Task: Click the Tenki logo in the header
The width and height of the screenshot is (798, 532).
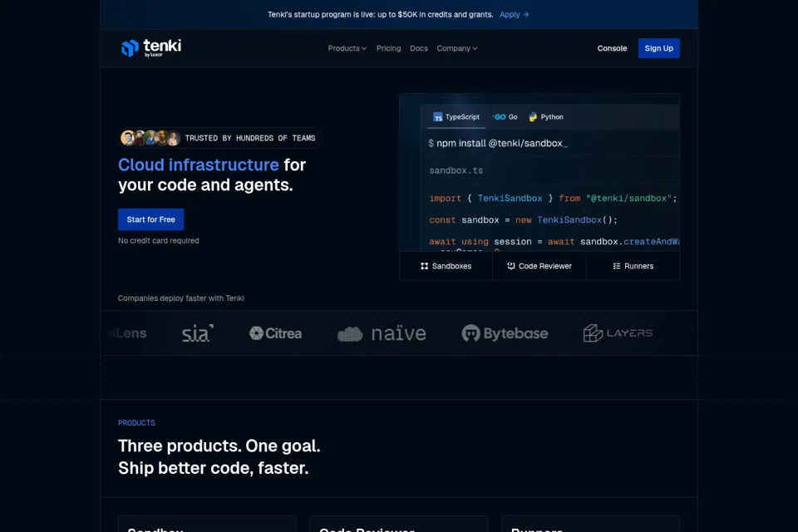Action: [151, 48]
